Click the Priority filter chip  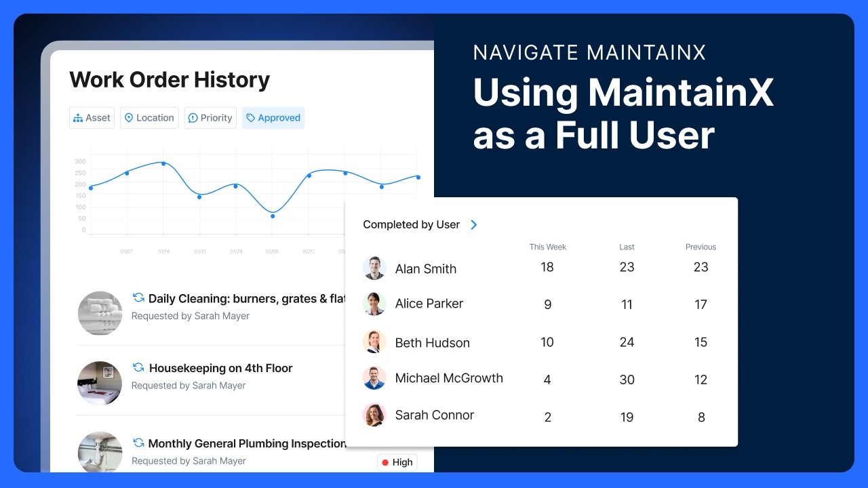[210, 118]
